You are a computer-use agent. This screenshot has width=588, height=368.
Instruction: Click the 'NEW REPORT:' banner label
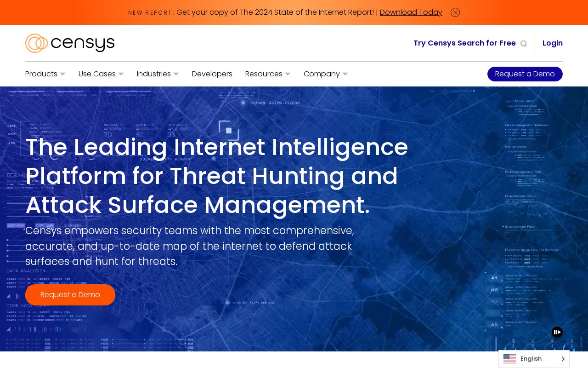tap(151, 13)
